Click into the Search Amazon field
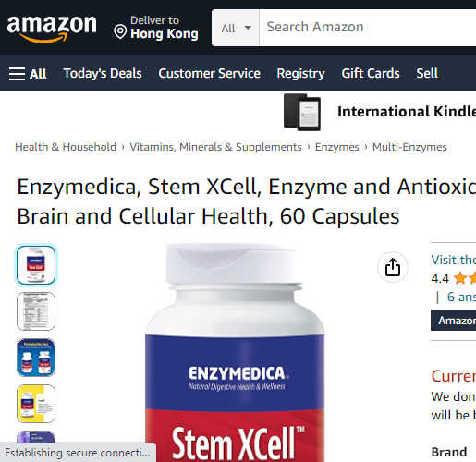The height and width of the screenshot is (462, 476). point(368,28)
